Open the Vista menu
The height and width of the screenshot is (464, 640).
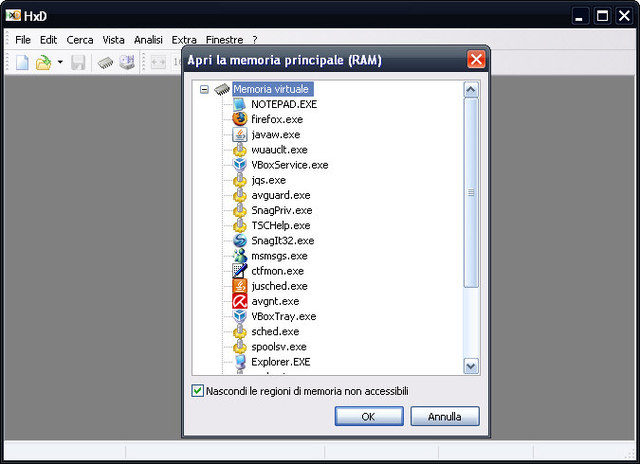[113, 40]
